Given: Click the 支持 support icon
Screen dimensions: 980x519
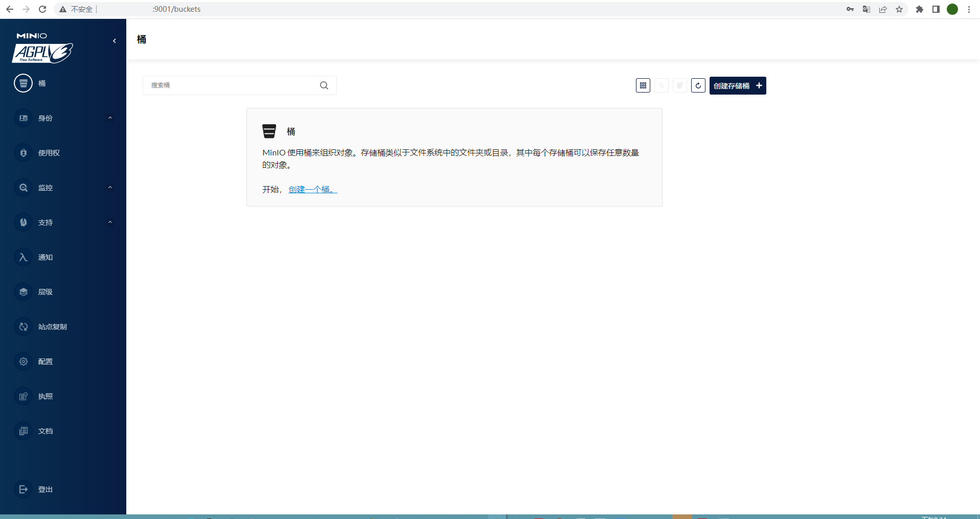Looking at the screenshot, I should 23,222.
